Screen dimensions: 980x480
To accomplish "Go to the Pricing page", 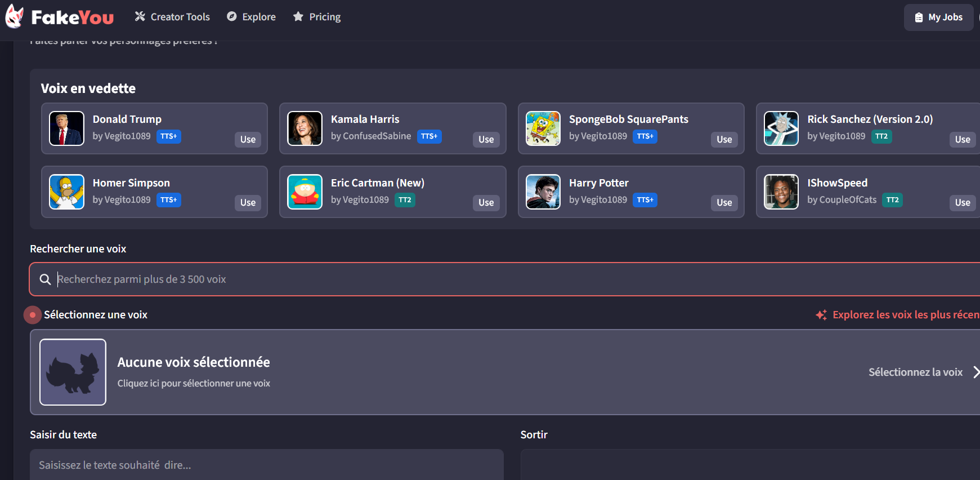I will tap(317, 17).
